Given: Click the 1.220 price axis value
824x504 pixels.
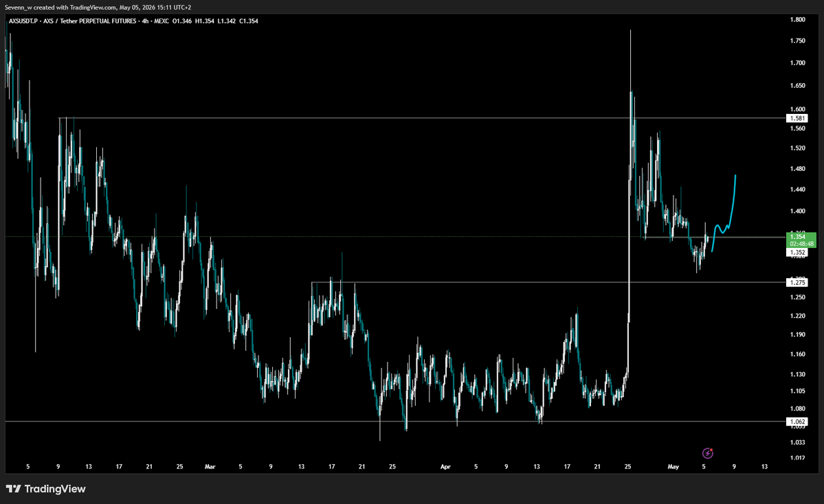Looking at the screenshot, I should (x=797, y=316).
